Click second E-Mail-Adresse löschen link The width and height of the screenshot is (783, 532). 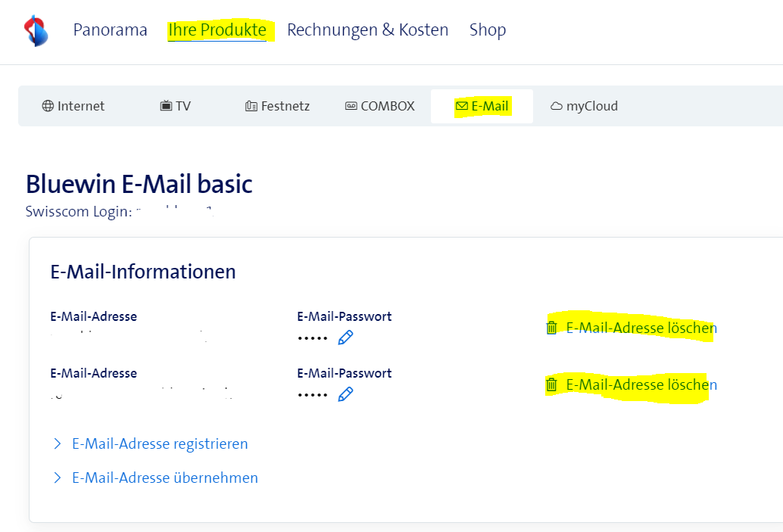pyautogui.click(x=641, y=384)
